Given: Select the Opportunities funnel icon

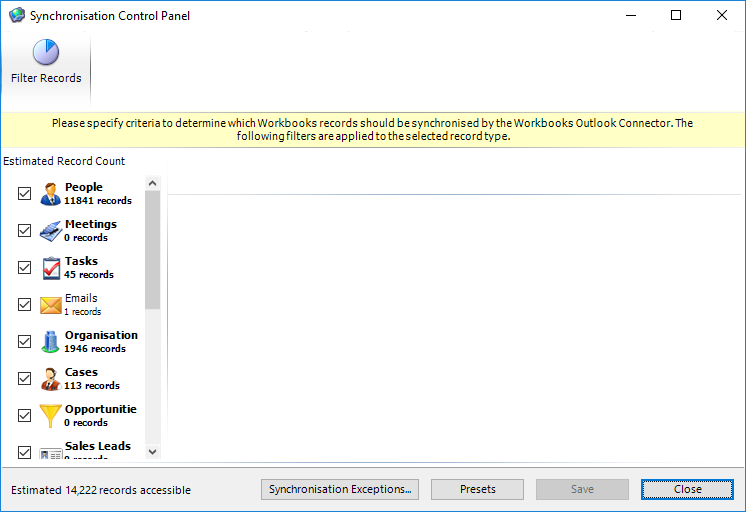Looking at the screenshot, I should coord(51,416).
